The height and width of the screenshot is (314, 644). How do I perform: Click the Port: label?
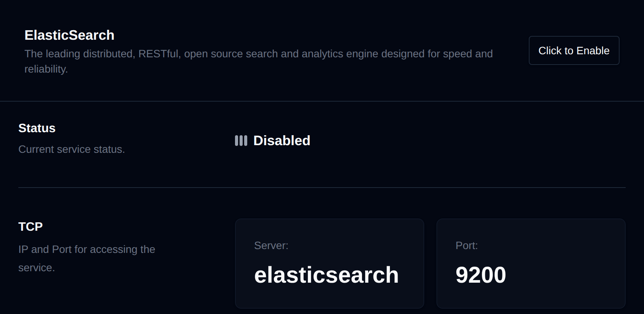point(467,246)
